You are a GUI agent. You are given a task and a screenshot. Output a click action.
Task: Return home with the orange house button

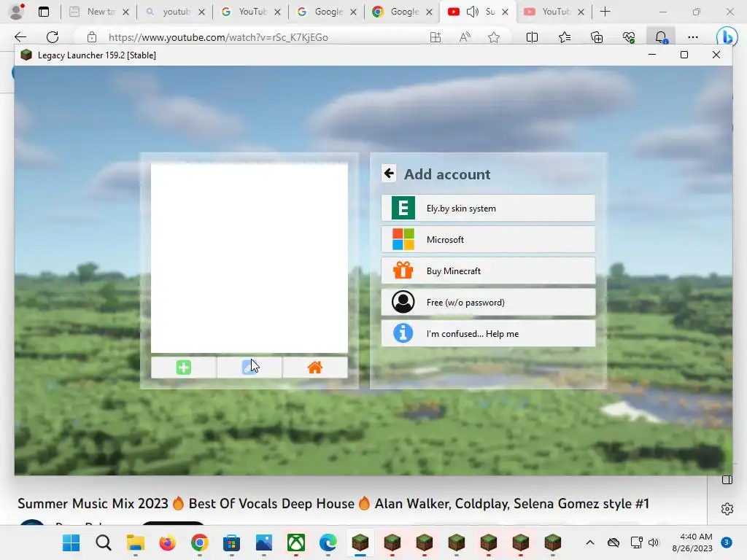click(x=315, y=367)
